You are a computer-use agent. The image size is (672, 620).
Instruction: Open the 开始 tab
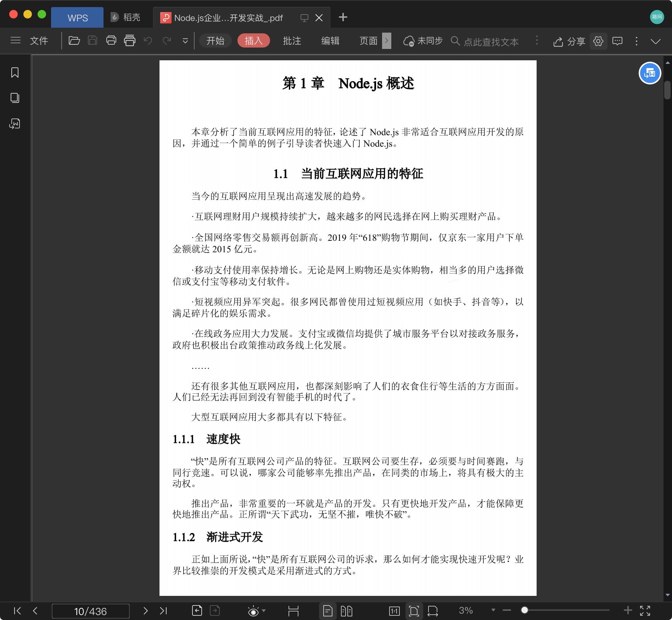point(215,41)
